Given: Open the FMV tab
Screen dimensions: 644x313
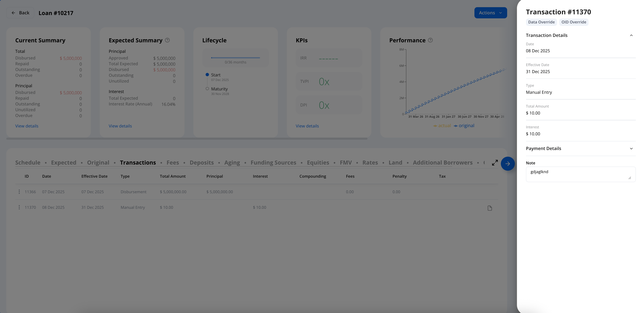Looking at the screenshot, I should (346, 162).
